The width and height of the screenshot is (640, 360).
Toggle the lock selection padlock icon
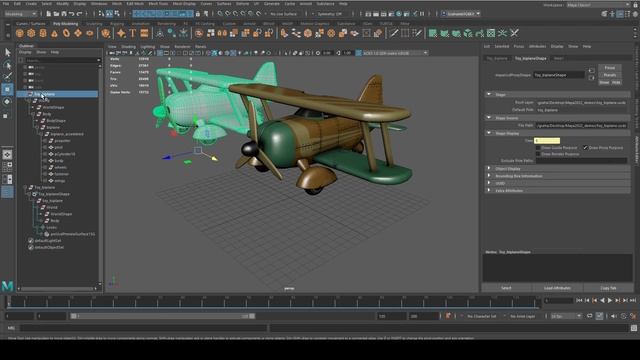pos(198,14)
